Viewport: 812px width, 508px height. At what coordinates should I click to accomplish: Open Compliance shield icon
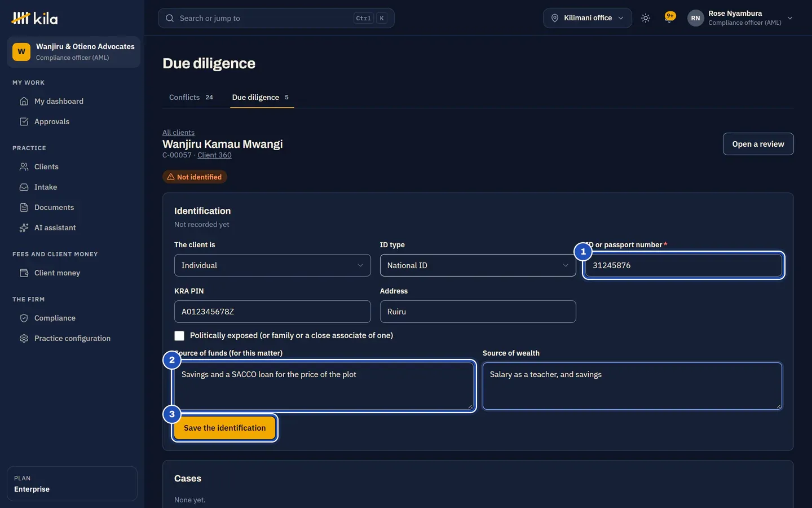pyautogui.click(x=24, y=318)
